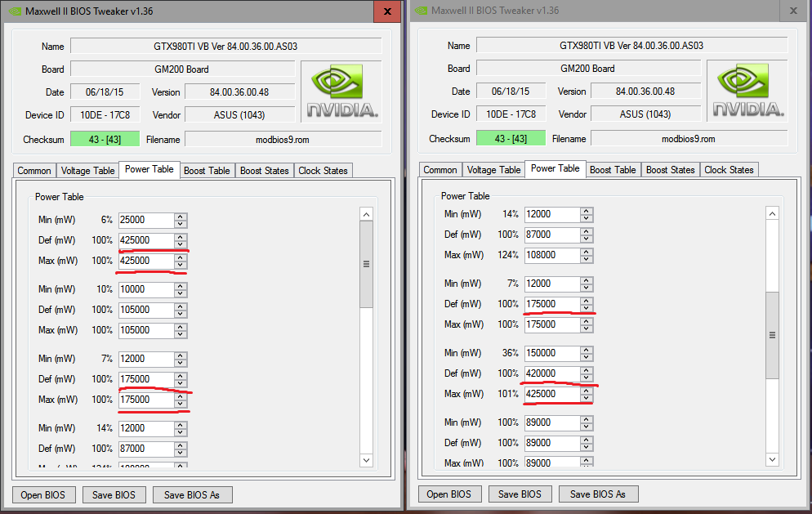Viewport: 812px width, 514px height.
Task: Select Power Table tab in left window
Action: point(149,169)
